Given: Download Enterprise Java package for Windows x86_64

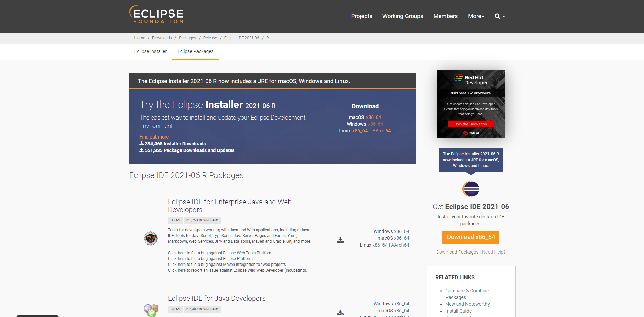Looking at the screenshot, I should tap(401, 231).
